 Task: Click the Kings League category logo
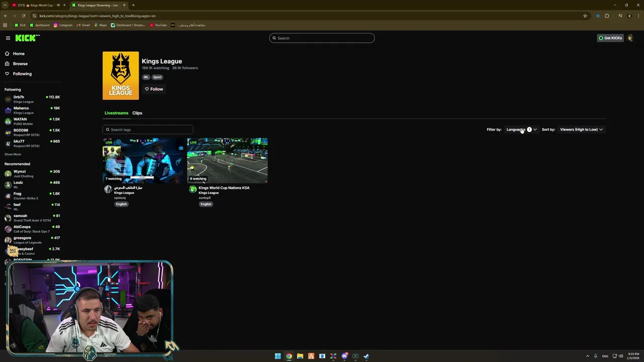[x=121, y=75]
